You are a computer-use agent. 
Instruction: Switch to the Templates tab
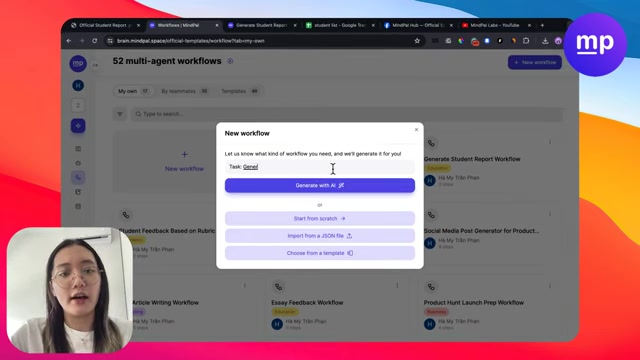click(x=240, y=91)
